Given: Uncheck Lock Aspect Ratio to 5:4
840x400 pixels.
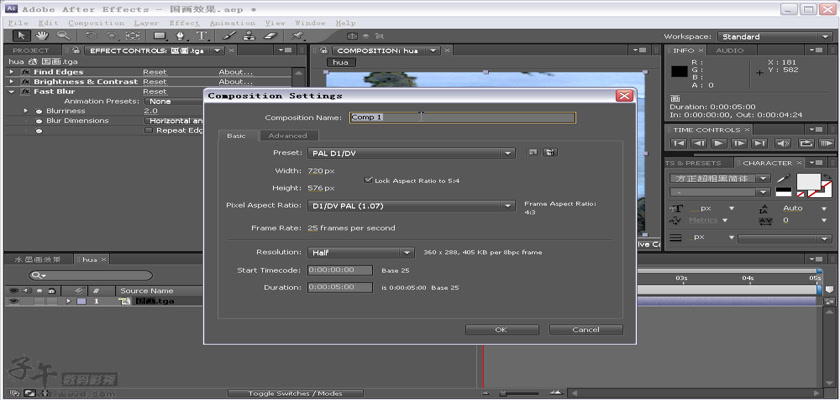Looking at the screenshot, I should click(368, 180).
